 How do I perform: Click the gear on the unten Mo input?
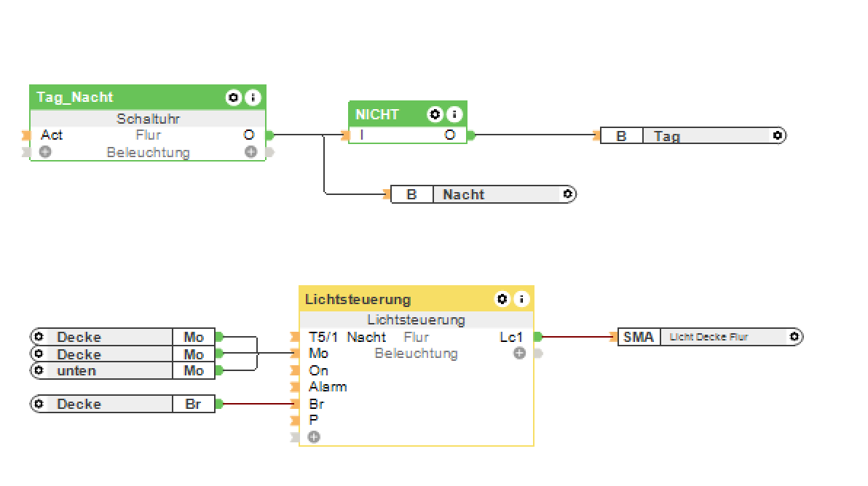tap(39, 370)
